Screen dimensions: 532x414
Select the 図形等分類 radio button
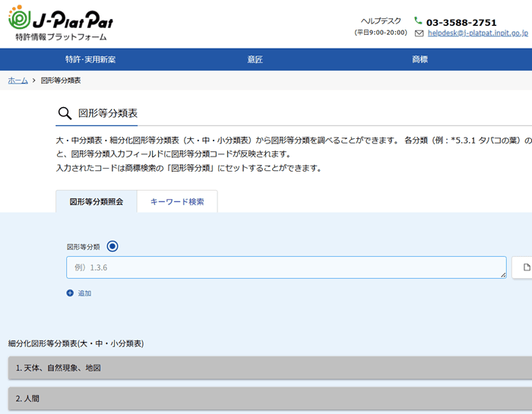[x=112, y=246]
